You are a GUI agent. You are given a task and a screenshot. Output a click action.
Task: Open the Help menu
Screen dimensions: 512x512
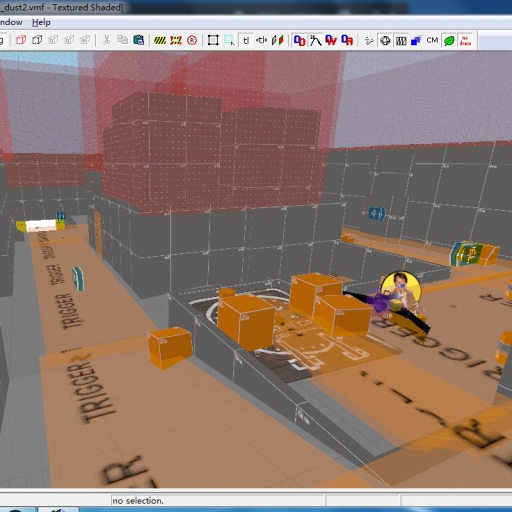(41, 22)
